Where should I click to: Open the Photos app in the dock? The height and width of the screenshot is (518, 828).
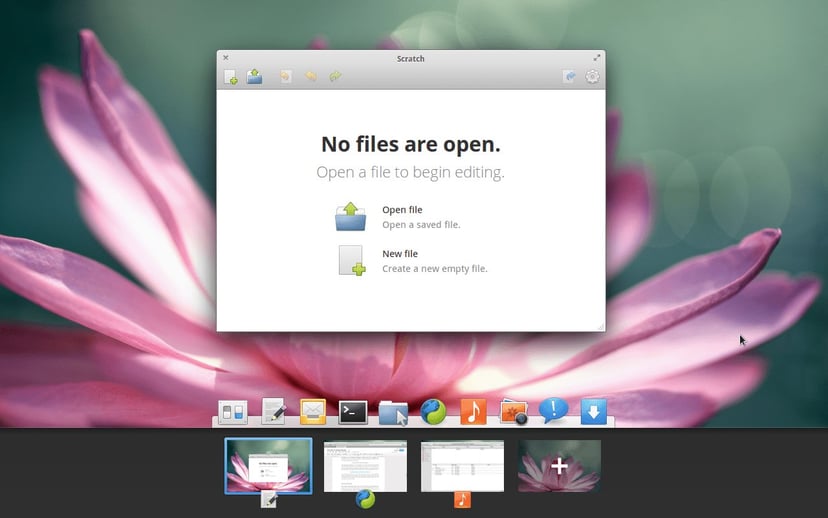513,412
